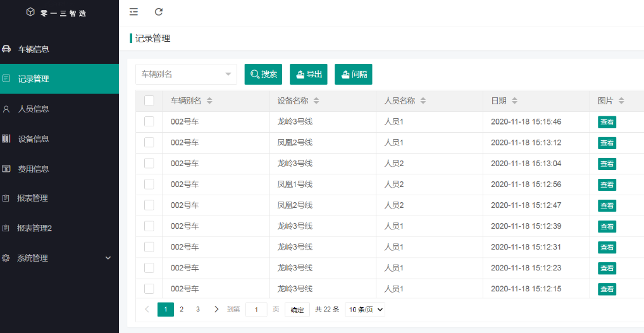
Task: Click the 导出 export button
Action: (x=309, y=74)
